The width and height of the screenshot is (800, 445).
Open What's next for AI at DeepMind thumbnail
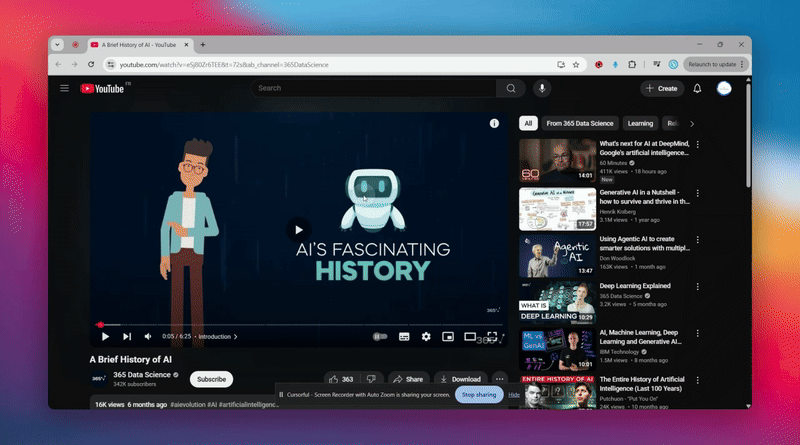557,161
